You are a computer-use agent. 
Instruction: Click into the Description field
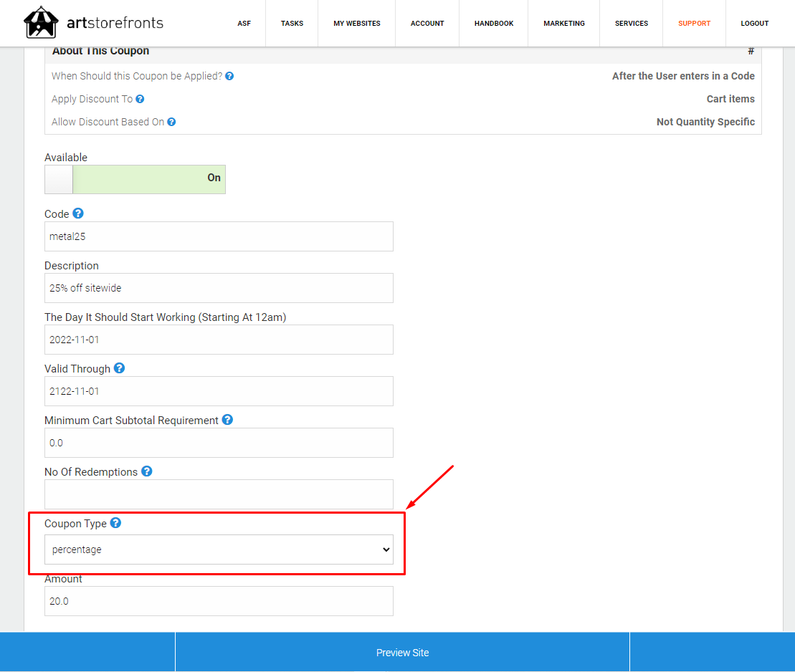(x=219, y=288)
